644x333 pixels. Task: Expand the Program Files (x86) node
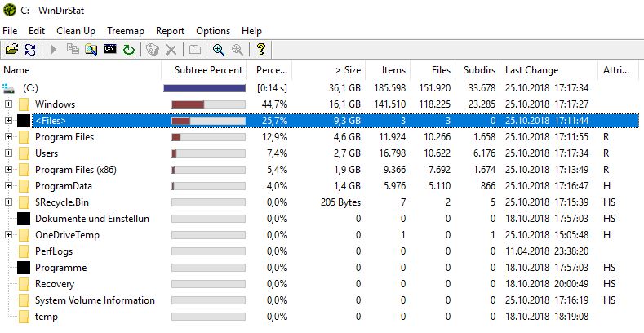click(x=9, y=170)
